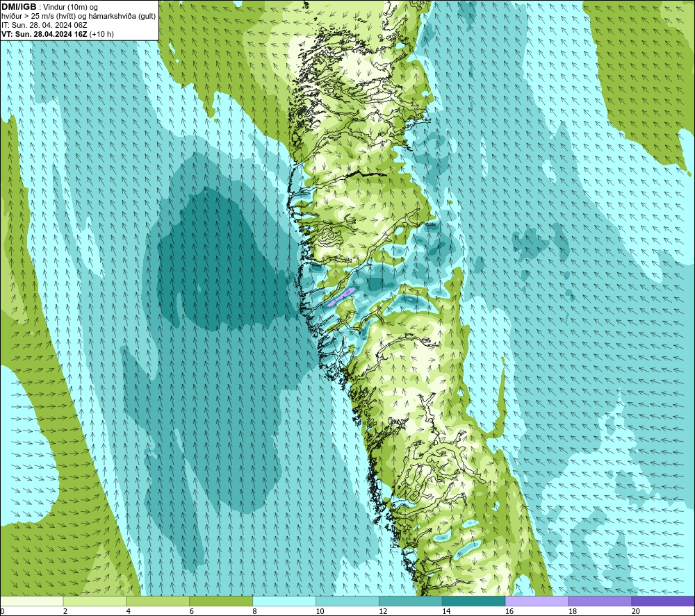Click the colorbar label "0"

tap(2, 611)
